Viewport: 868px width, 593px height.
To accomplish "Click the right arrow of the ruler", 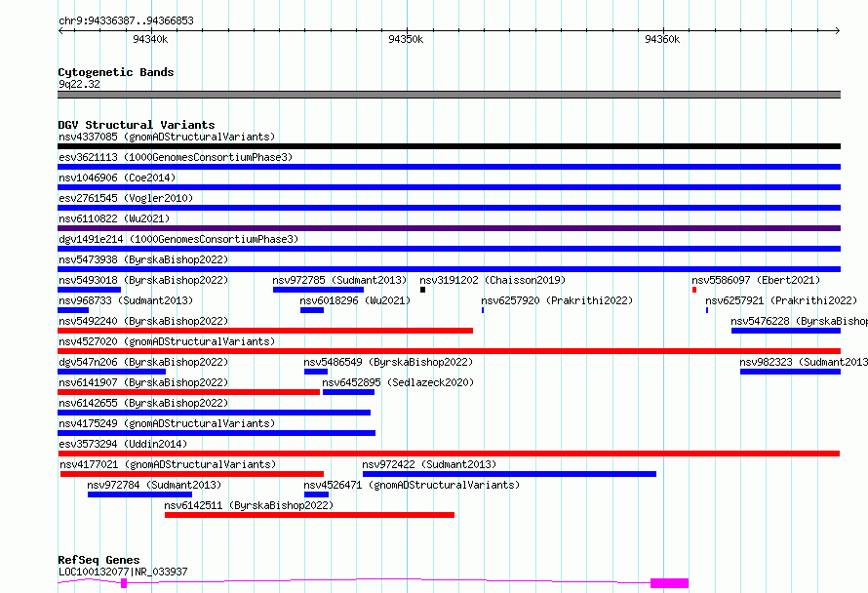I will click(838, 30).
